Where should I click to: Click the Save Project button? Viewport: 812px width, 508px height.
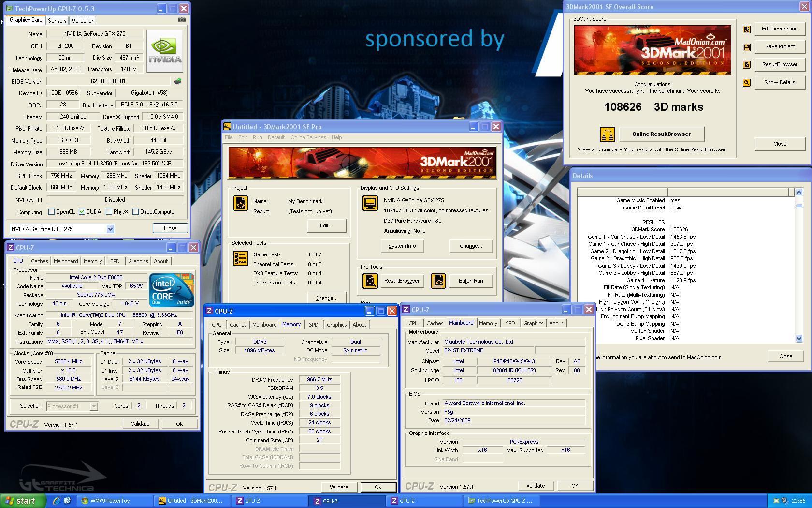[780, 47]
